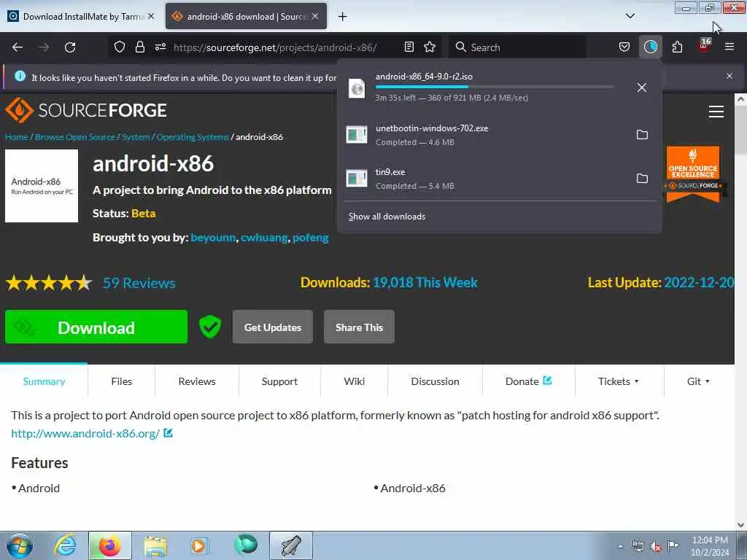Open Browse Open Source breadcrumb
Image resolution: width=747 pixels, height=560 pixels.
coord(75,137)
